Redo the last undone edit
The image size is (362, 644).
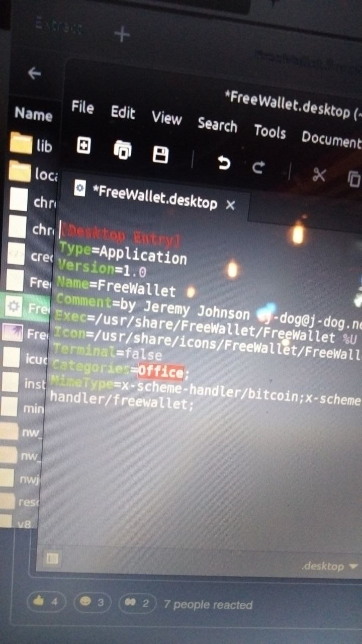258,168
